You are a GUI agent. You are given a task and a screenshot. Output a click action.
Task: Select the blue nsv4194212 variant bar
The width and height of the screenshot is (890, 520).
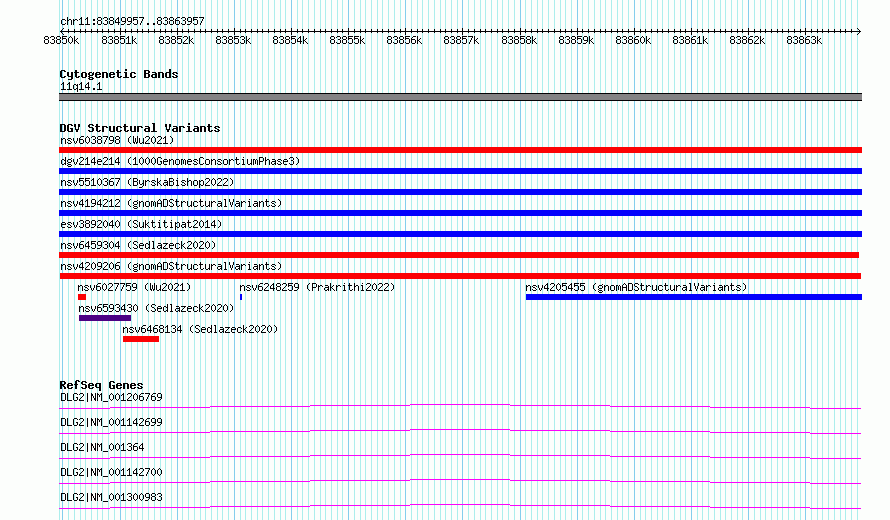pyautogui.click(x=460, y=213)
